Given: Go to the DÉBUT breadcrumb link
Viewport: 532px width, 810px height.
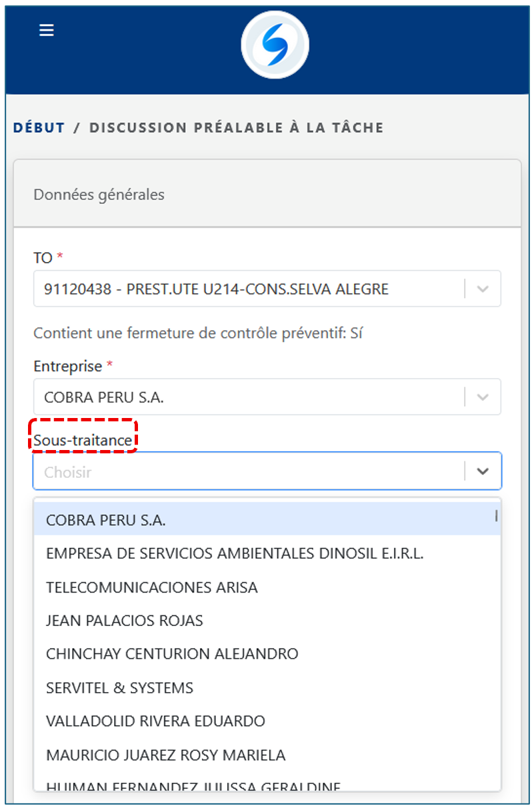Looking at the screenshot, I should [x=39, y=127].
